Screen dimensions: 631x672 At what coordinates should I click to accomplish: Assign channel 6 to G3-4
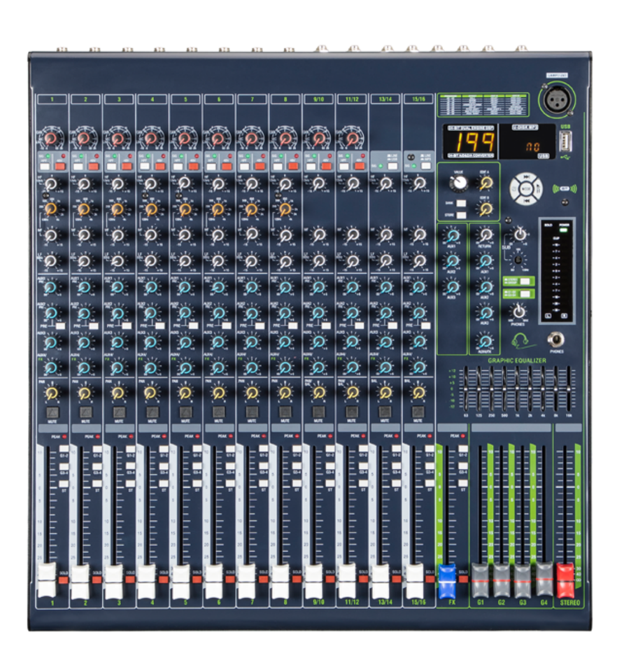[230, 466]
